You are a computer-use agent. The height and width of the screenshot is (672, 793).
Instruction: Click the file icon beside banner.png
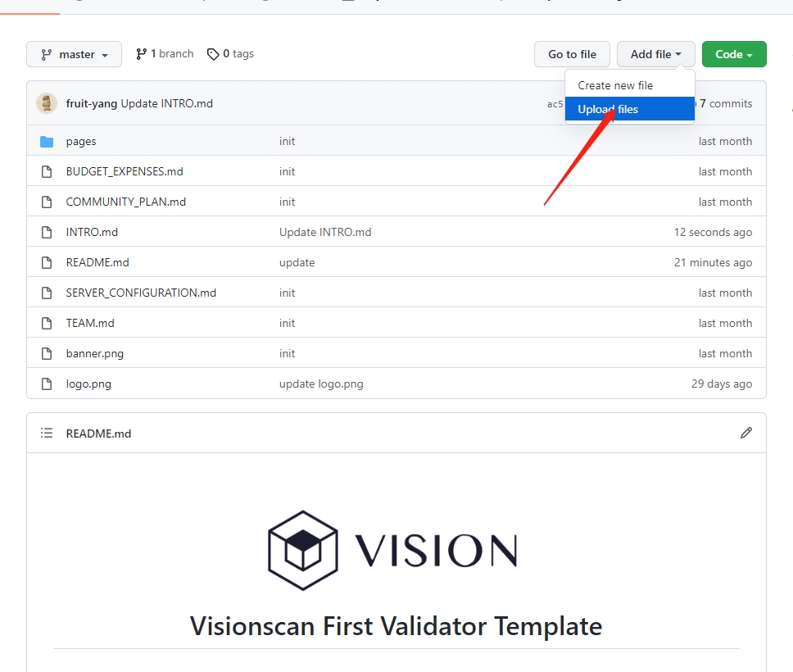click(47, 354)
